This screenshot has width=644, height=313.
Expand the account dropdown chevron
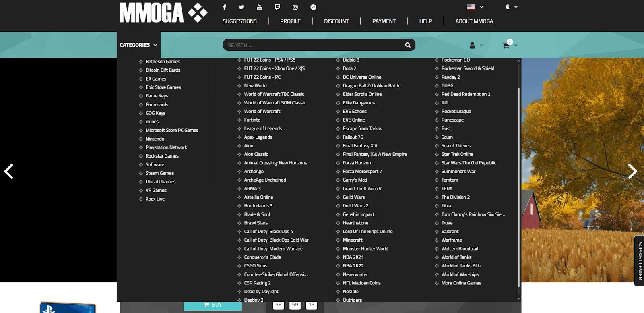pyautogui.click(x=481, y=45)
